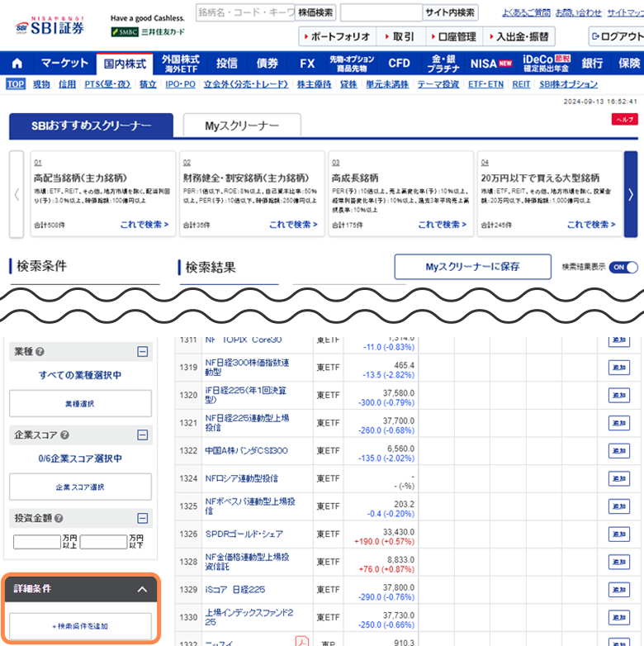Viewport: 644px width, 646px height.
Task: Open the red ヘルプ badge
Action: pyautogui.click(x=625, y=120)
